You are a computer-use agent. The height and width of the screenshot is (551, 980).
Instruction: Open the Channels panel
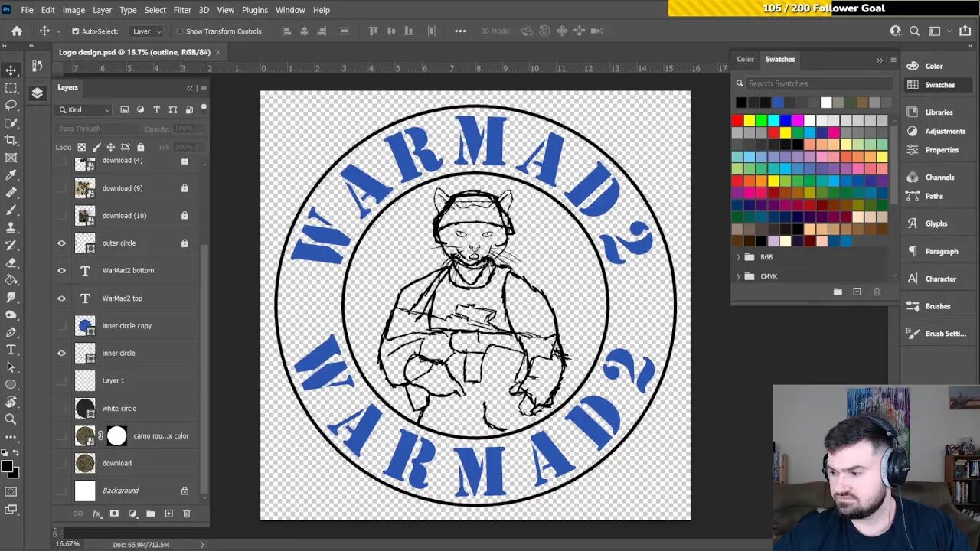point(939,177)
